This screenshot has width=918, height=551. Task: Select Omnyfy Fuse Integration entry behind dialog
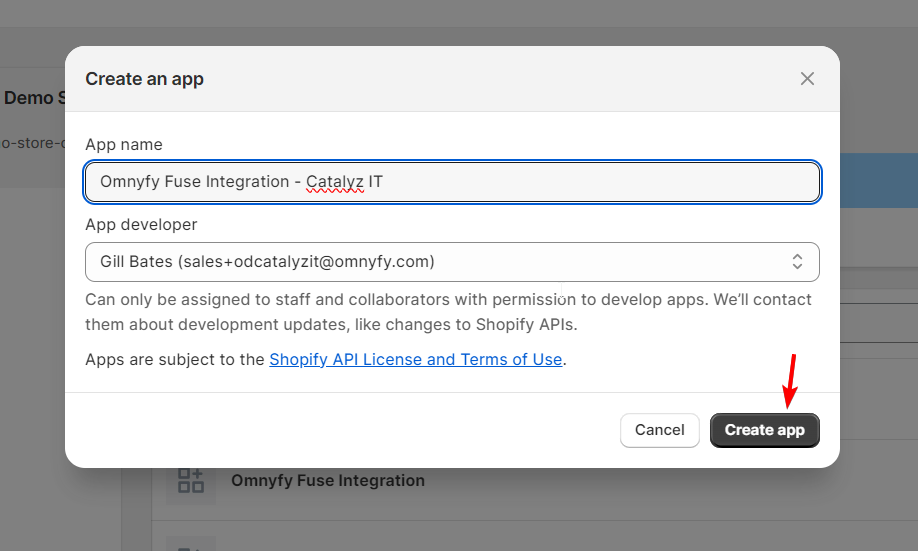[x=328, y=481]
